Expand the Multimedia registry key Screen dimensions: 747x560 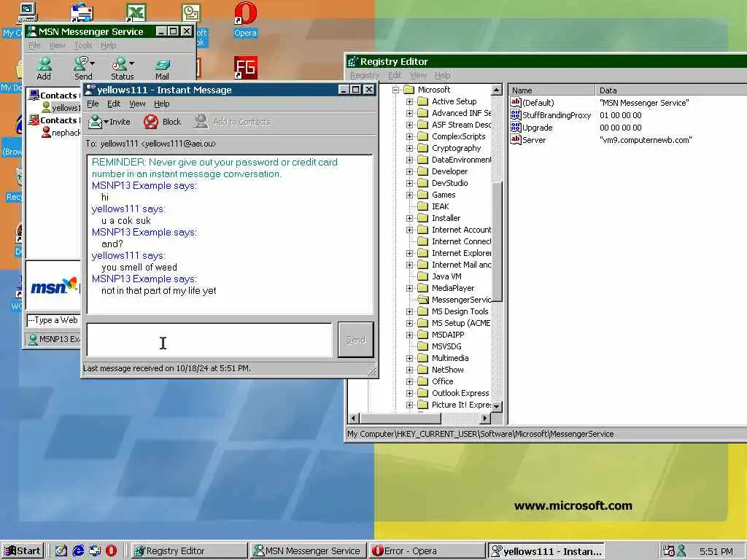pyautogui.click(x=410, y=358)
